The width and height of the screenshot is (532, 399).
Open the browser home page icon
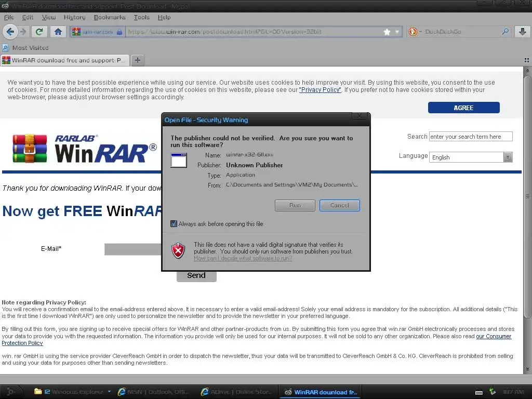(58, 32)
